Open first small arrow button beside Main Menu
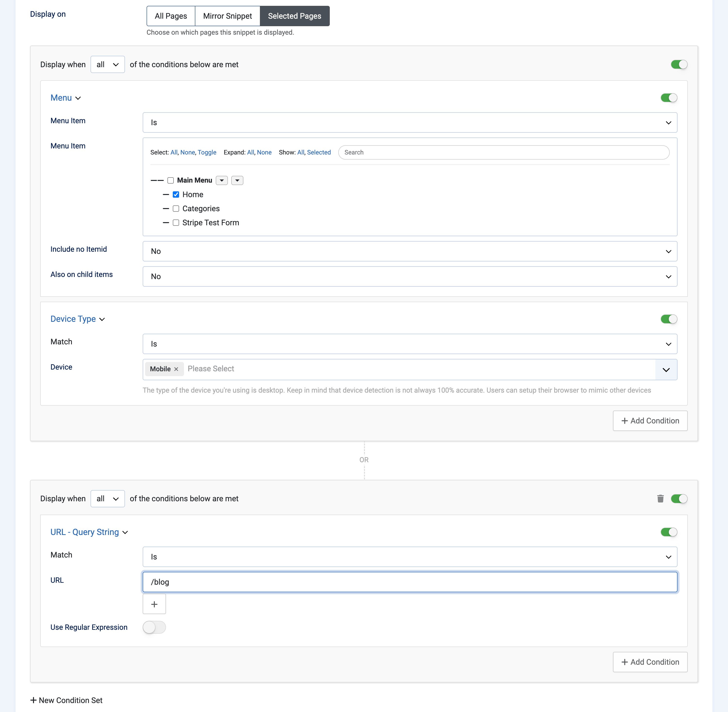This screenshot has height=712, width=728. (222, 181)
